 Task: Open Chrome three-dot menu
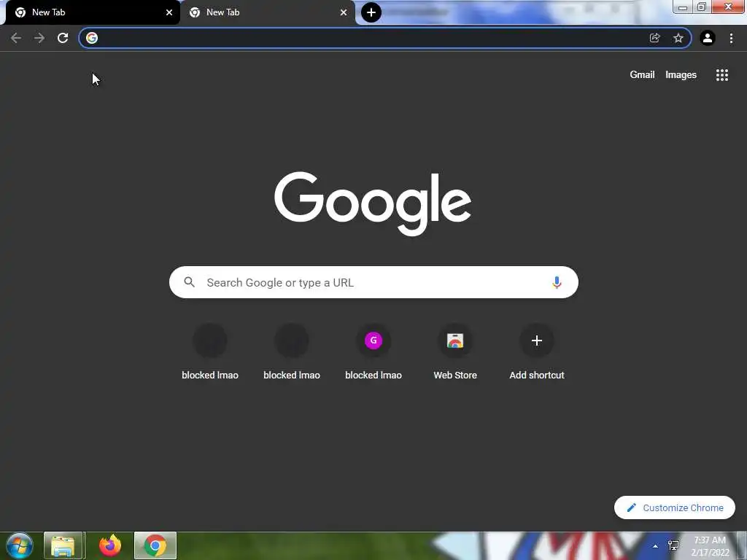tap(731, 38)
